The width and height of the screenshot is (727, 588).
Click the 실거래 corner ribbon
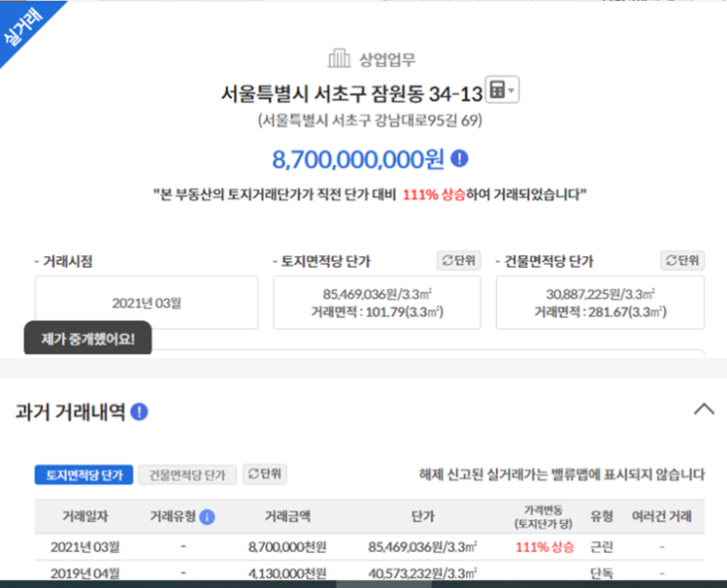tap(26, 28)
